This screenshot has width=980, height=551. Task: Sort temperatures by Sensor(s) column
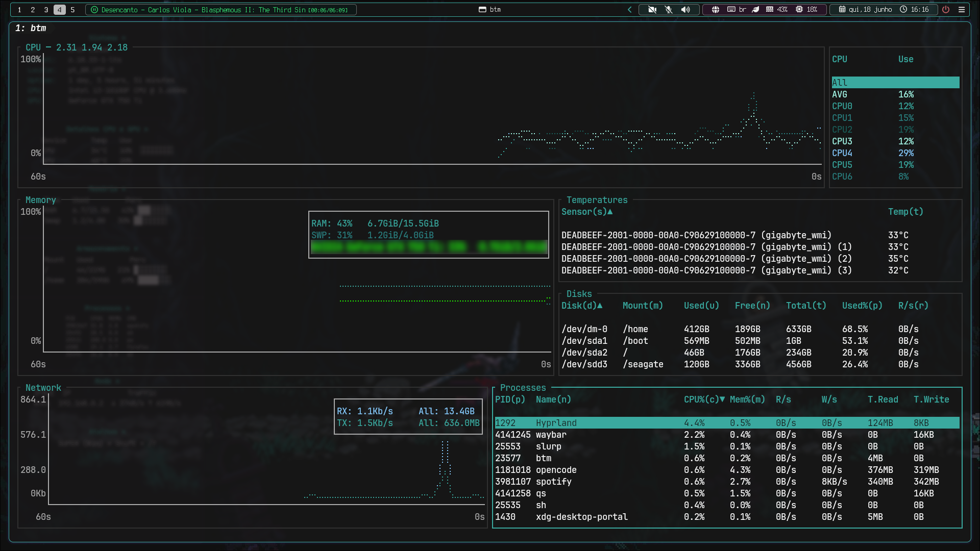click(587, 212)
